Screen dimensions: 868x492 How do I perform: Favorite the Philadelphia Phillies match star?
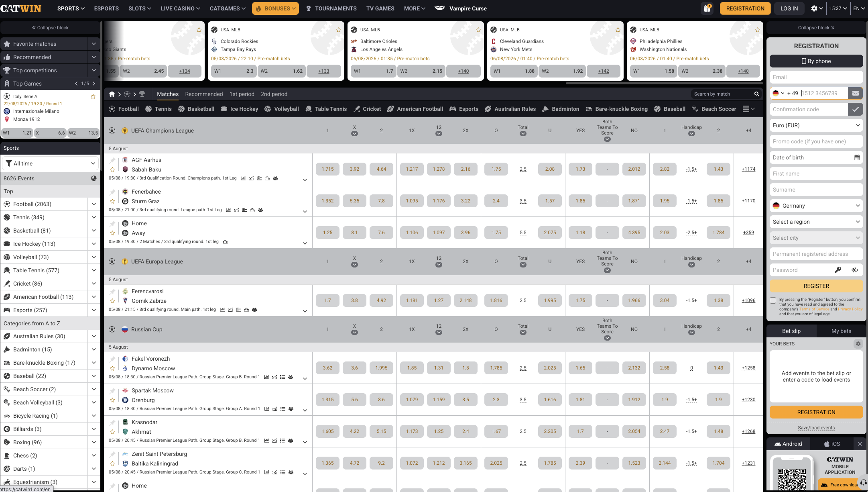[x=758, y=30]
